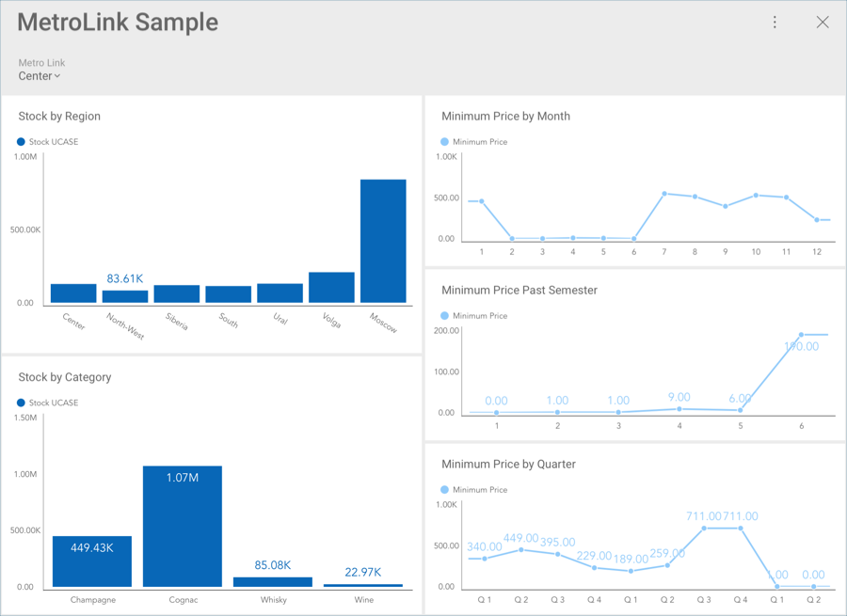The image size is (847, 616).
Task: Click the month 7 data point on line chart
Action: [x=664, y=194]
